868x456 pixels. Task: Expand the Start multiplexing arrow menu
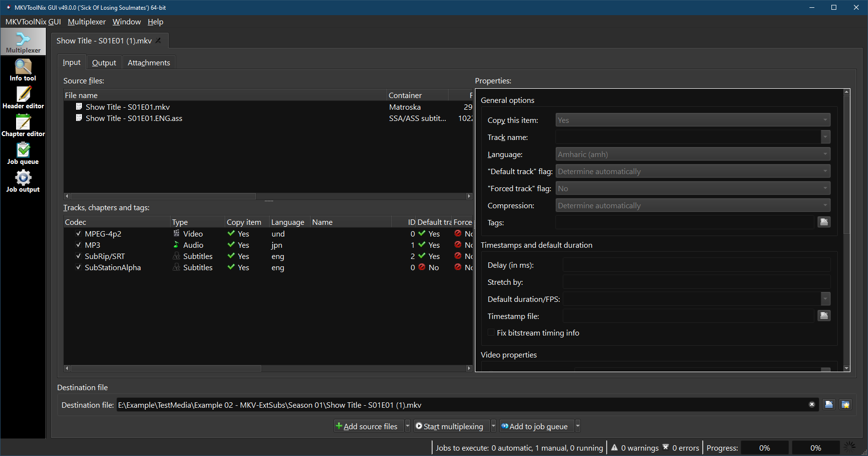click(493, 426)
